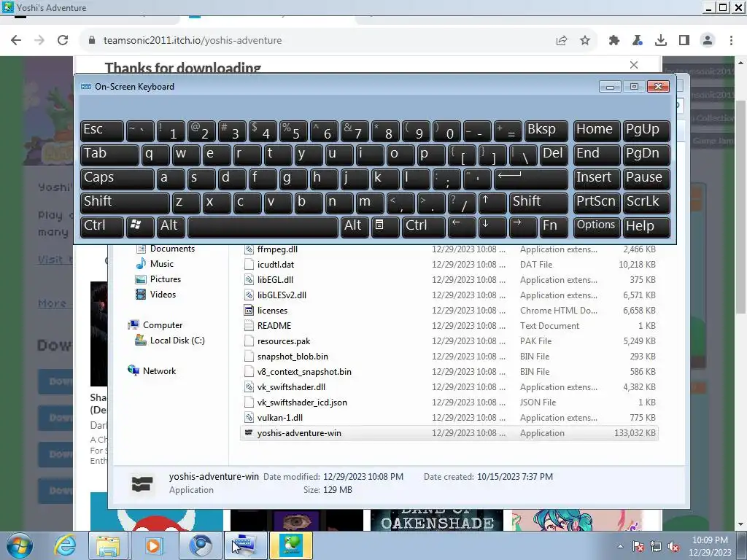Tap the Windows logo key
This screenshot has width=747, height=560.
pos(140,227)
